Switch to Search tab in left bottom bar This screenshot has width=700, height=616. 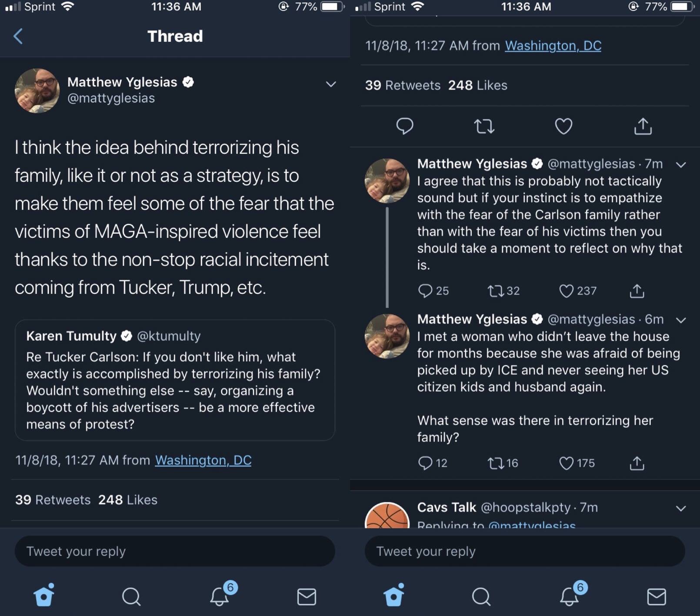tap(131, 596)
